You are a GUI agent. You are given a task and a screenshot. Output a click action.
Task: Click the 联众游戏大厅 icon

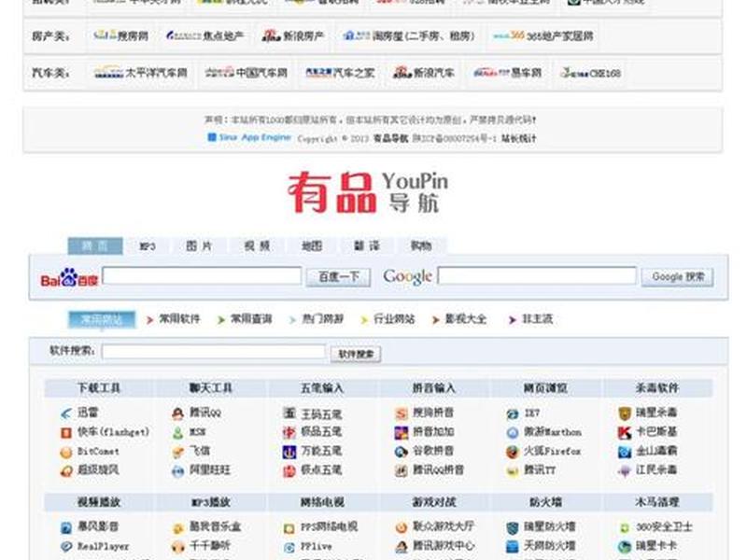[402, 527]
